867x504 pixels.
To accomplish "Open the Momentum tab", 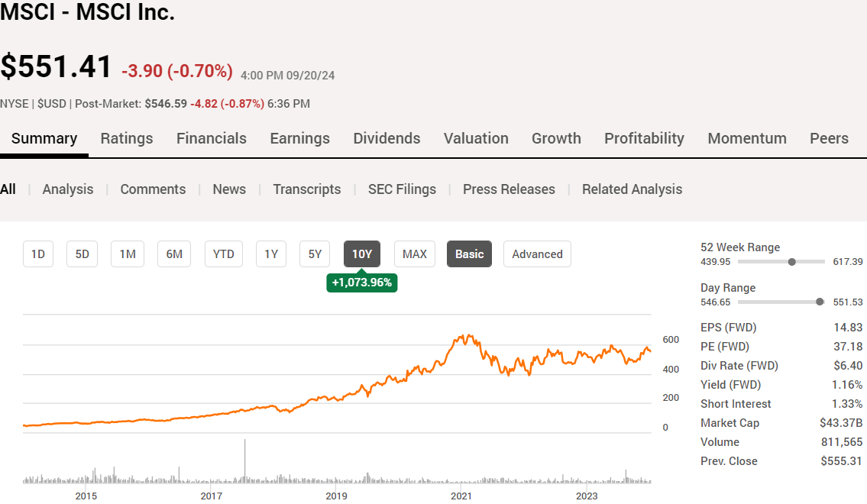I will tap(747, 139).
